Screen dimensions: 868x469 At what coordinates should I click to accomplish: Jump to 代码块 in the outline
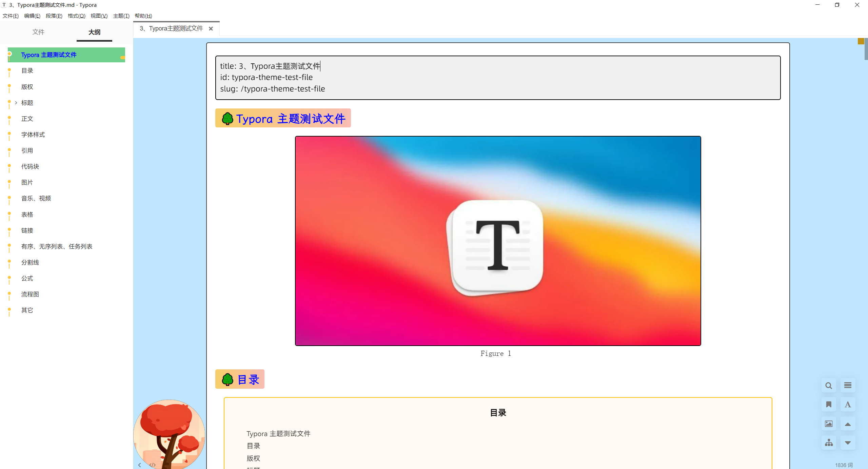[30, 166]
